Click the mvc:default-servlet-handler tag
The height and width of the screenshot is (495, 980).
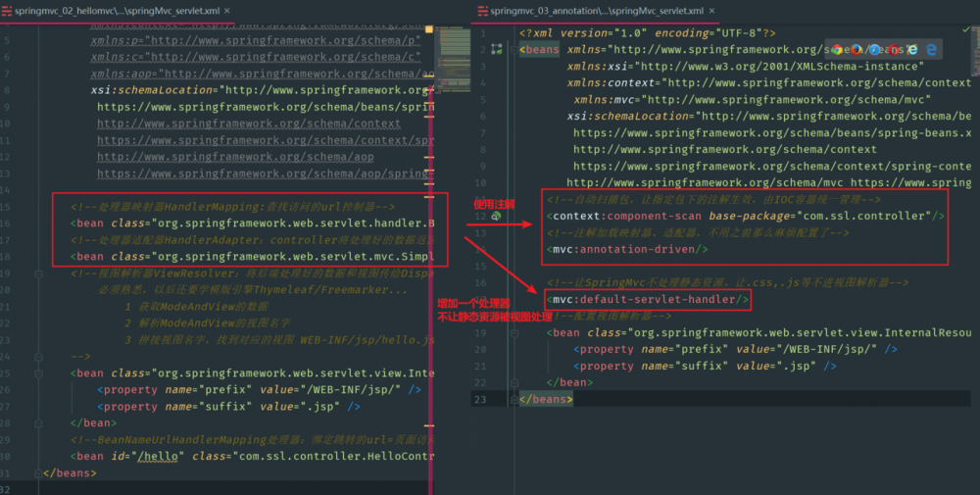tap(648, 299)
